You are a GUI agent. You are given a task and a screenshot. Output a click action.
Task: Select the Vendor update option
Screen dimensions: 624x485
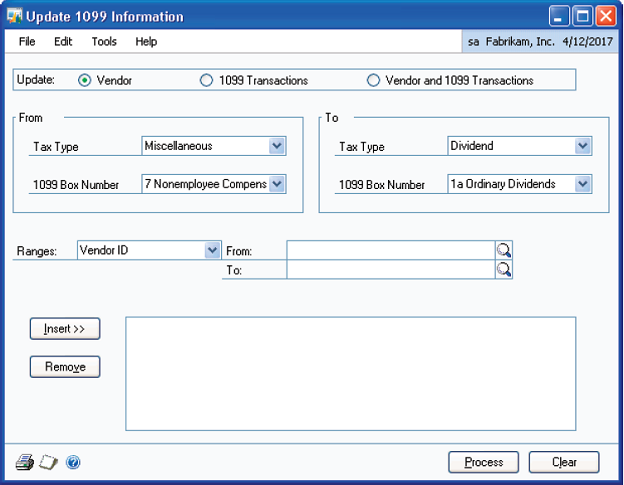point(85,80)
